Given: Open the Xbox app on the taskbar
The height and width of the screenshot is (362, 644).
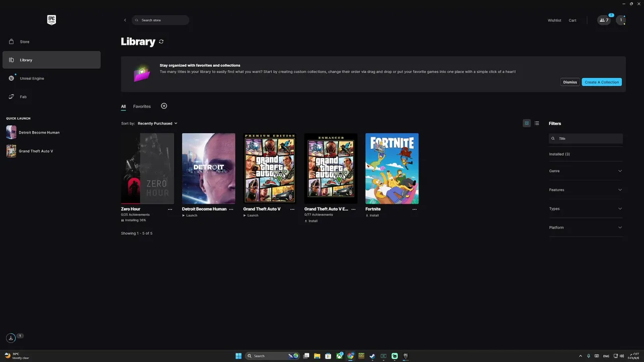Looking at the screenshot, I should tap(339, 356).
